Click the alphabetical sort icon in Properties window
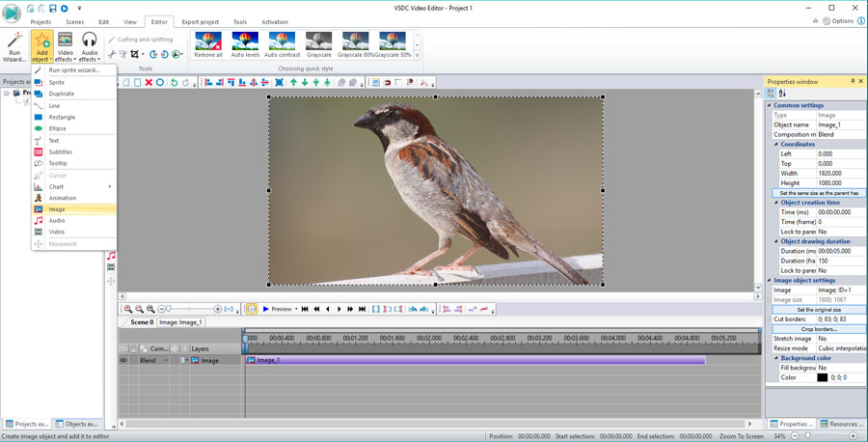The image size is (868, 442). [x=782, y=93]
